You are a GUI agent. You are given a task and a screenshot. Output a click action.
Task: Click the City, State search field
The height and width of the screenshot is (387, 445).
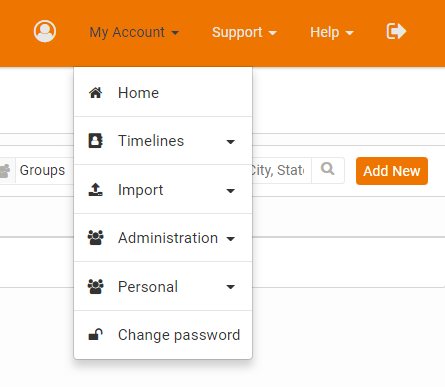pos(281,170)
